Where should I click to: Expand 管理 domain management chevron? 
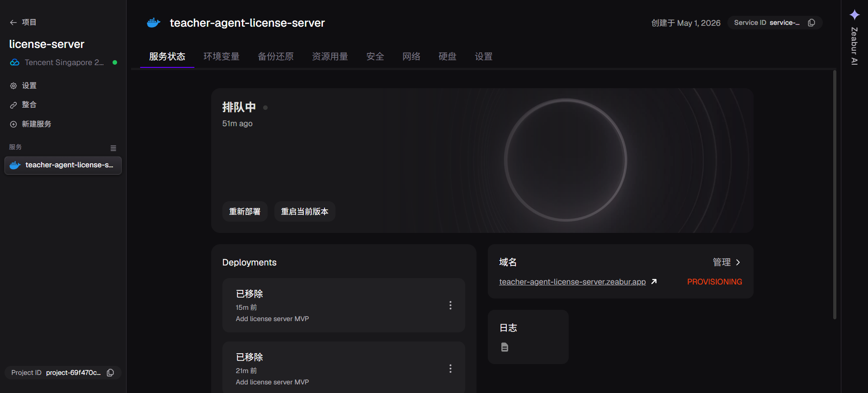(x=738, y=262)
